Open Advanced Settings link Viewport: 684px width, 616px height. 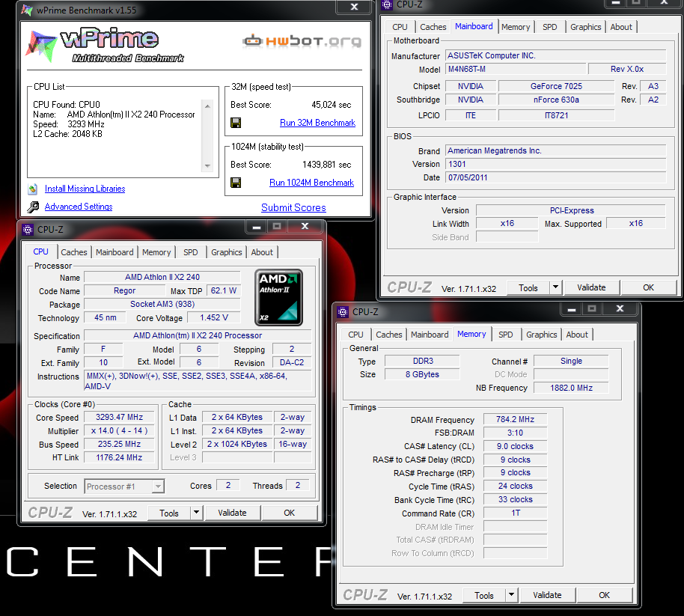(79, 207)
